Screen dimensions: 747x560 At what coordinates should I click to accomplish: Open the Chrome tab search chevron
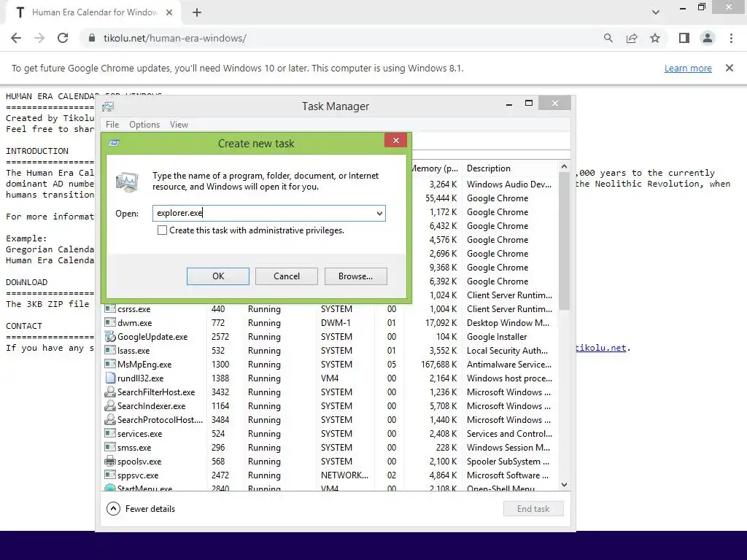click(x=656, y=12)
